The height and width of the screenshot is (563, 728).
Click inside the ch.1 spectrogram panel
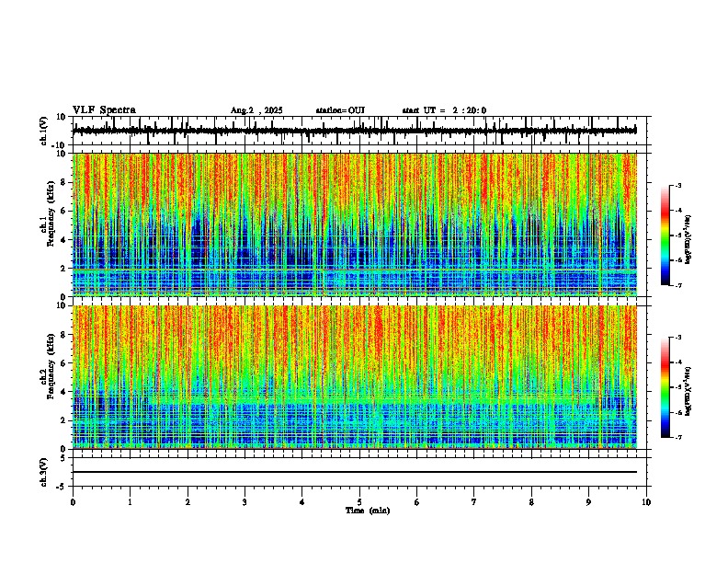[x=355, y=224]
